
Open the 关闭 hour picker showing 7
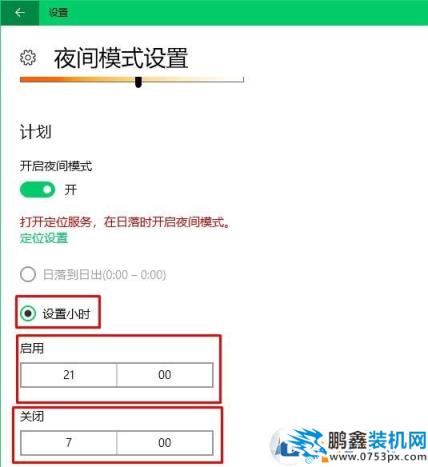click(69, 443)
